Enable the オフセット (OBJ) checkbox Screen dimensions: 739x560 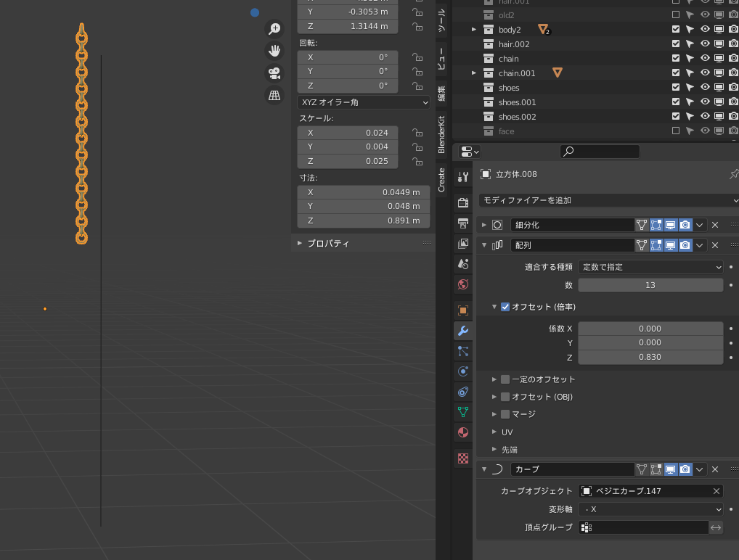click(505, 397)
